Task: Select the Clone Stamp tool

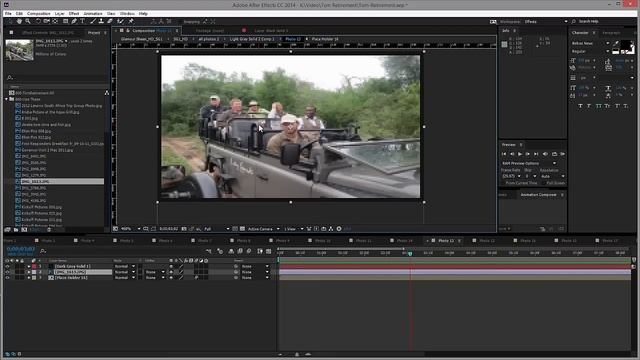Action: point(101,21)
